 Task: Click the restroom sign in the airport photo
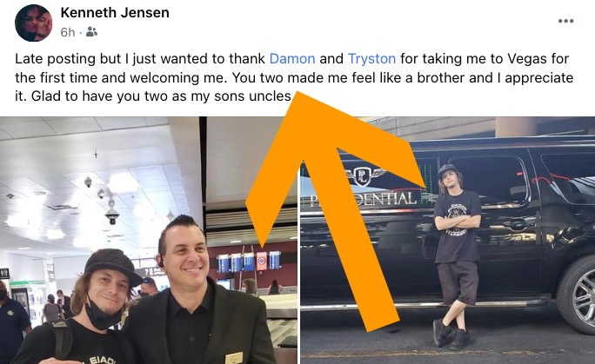tap(4, 272)
